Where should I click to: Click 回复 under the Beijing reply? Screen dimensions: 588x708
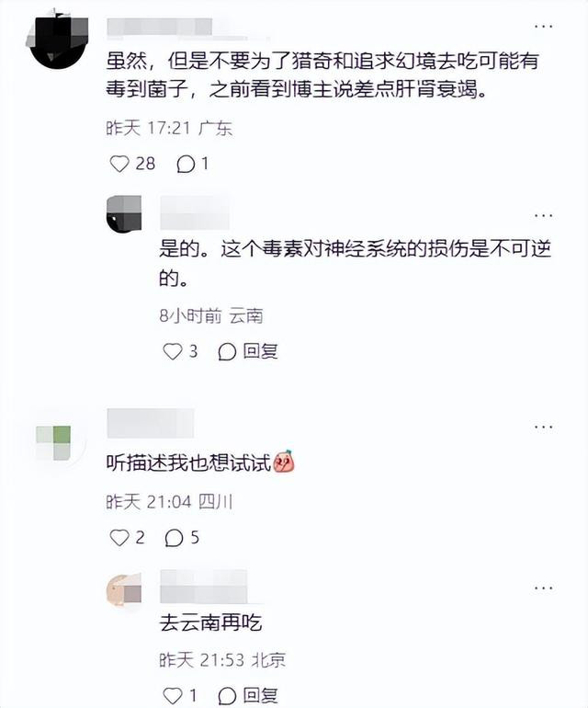(260, 695)
